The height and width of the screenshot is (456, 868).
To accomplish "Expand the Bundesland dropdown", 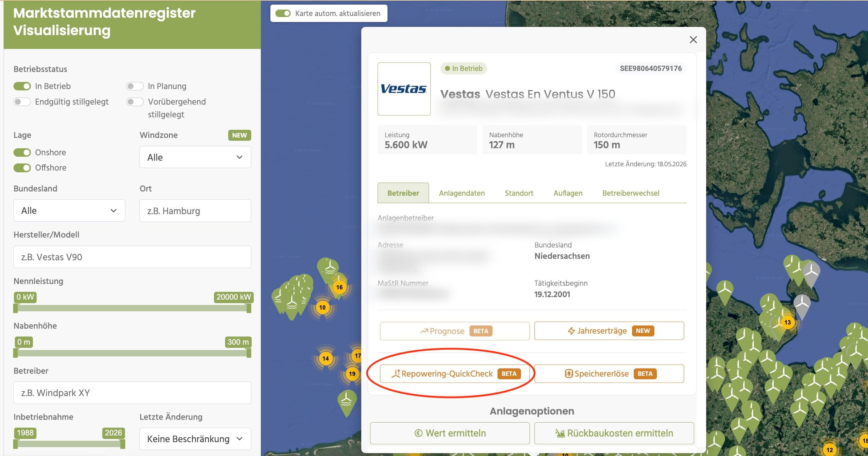I will (x=69, y=211).
